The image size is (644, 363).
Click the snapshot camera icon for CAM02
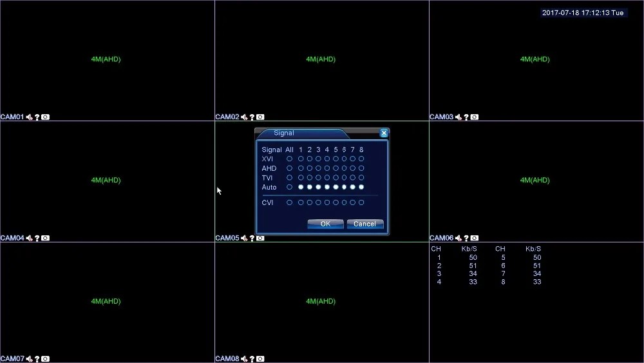pyautogui.click(x=260, y=117)
